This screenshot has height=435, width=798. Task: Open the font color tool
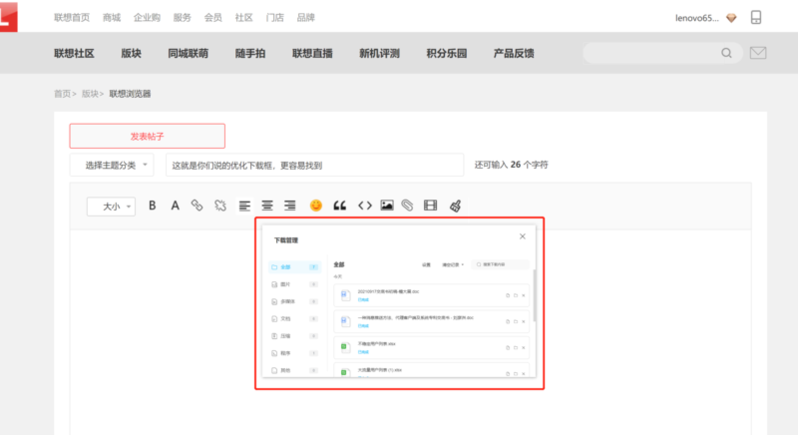[175, 206]
